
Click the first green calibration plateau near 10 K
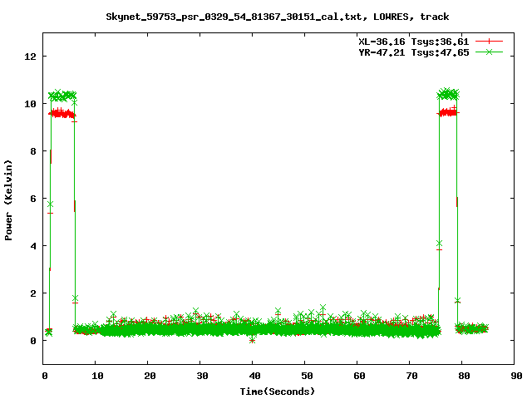coord(62,96)
